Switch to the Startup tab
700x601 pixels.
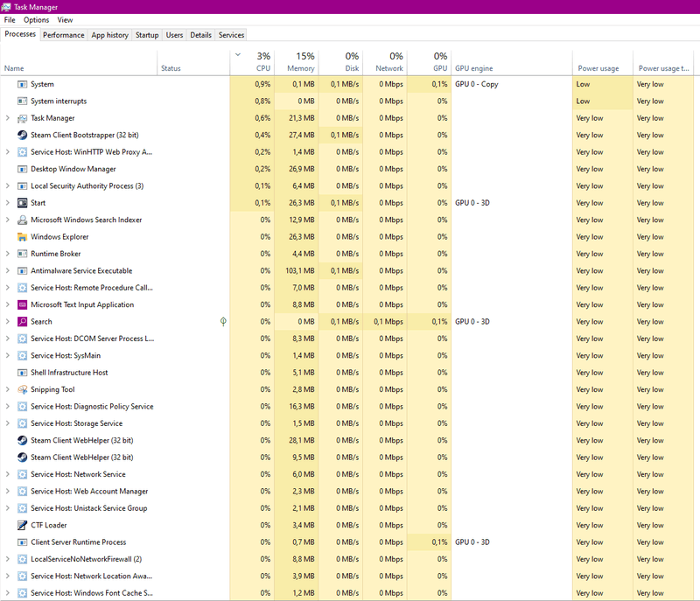(147, 35)
